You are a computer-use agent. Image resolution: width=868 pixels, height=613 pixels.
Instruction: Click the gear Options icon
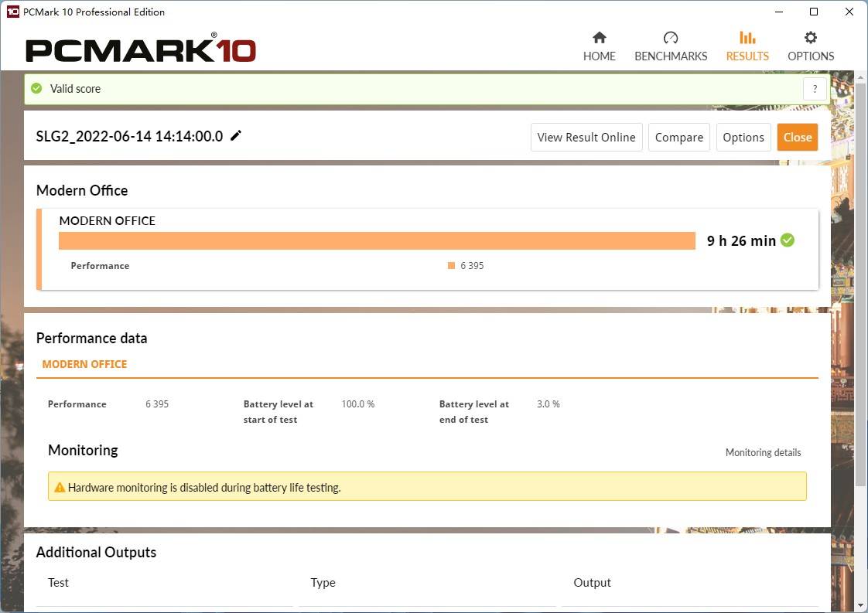point(811,38)
